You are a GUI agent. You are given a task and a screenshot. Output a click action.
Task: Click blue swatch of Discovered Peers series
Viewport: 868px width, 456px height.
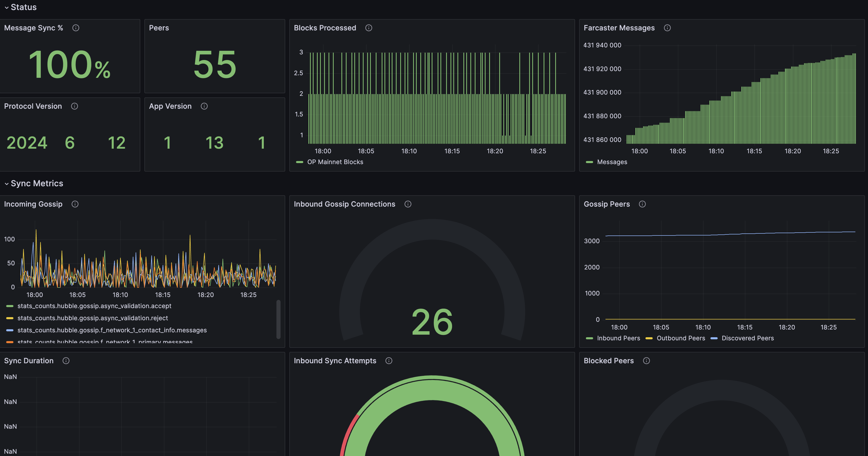tap(714, 339)
